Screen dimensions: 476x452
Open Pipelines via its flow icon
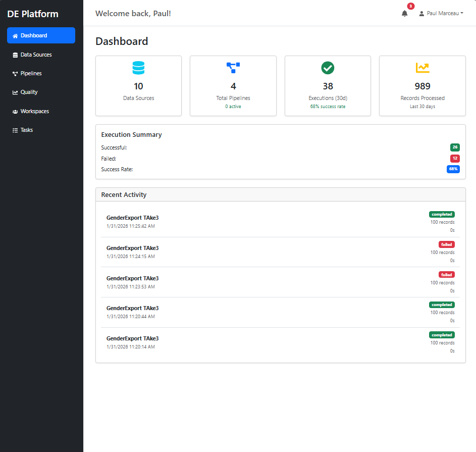coord(15,73)
